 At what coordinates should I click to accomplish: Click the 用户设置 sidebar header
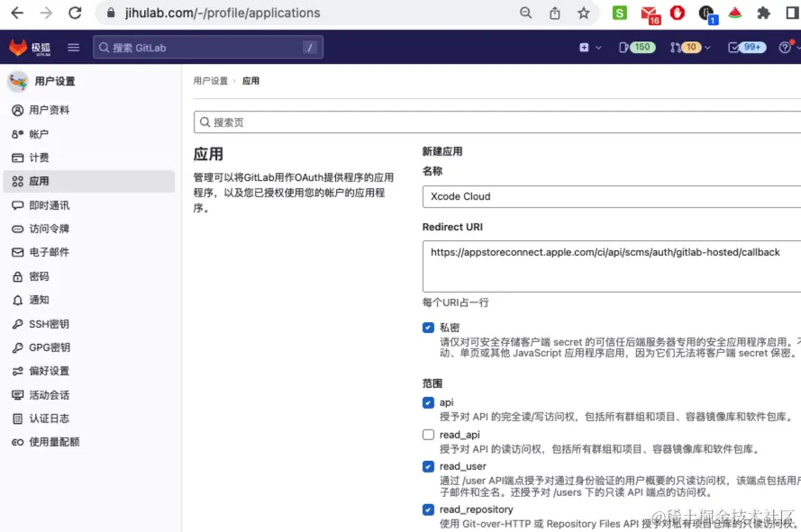click(x=55, y=81)
